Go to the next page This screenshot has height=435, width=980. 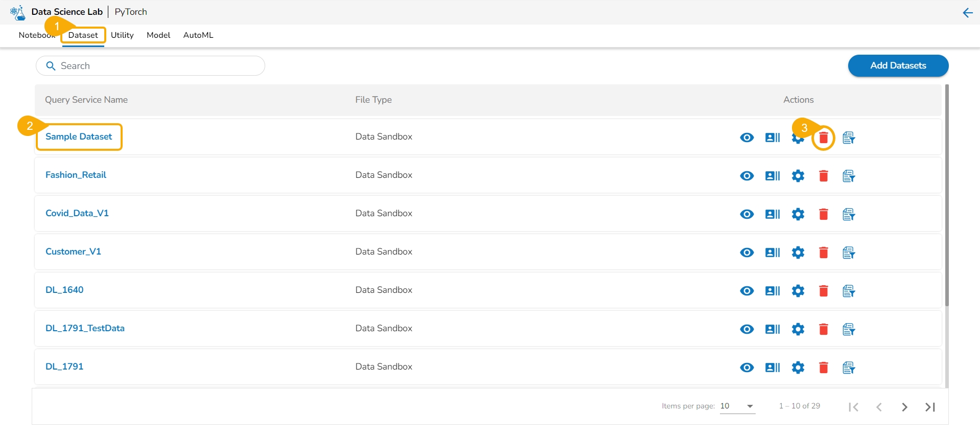coord(904,407)
